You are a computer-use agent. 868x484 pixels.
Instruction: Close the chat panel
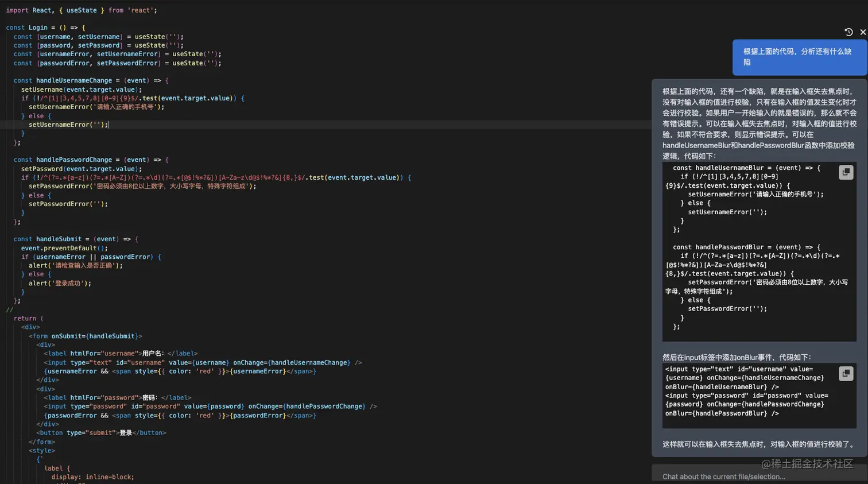863,32
